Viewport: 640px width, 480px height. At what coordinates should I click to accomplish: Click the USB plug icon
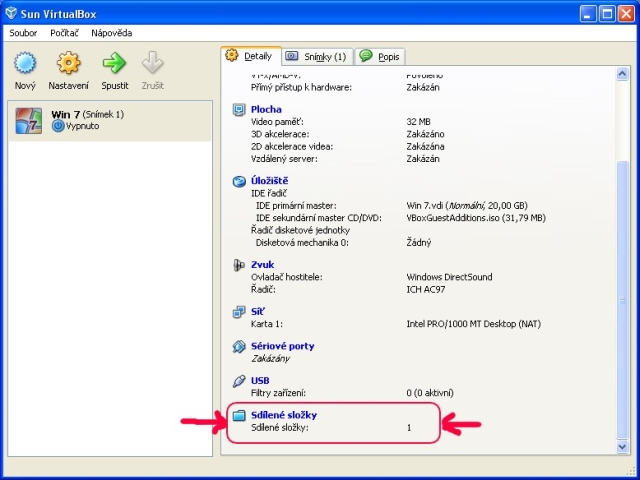coord(239,381)
